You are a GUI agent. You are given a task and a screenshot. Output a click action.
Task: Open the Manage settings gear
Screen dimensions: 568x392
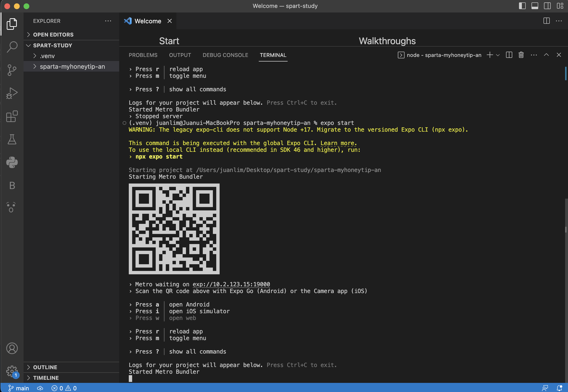pyautogui.click(x=12, y=371)
